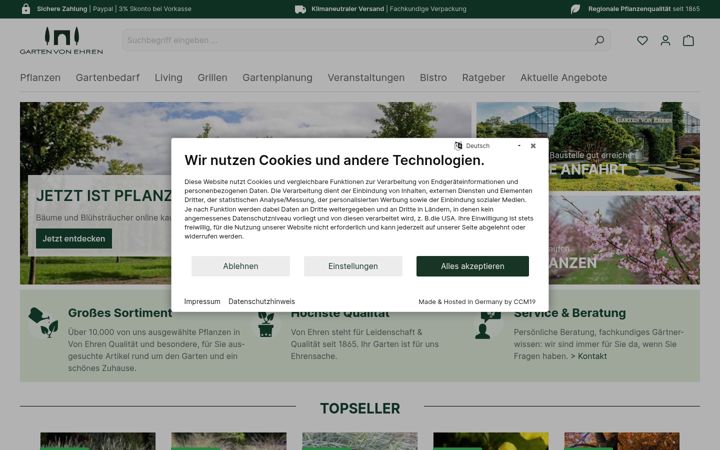Click the Sichere Zahlung text
This screenshot has height=450, width=720.
(x=62, y=9)
